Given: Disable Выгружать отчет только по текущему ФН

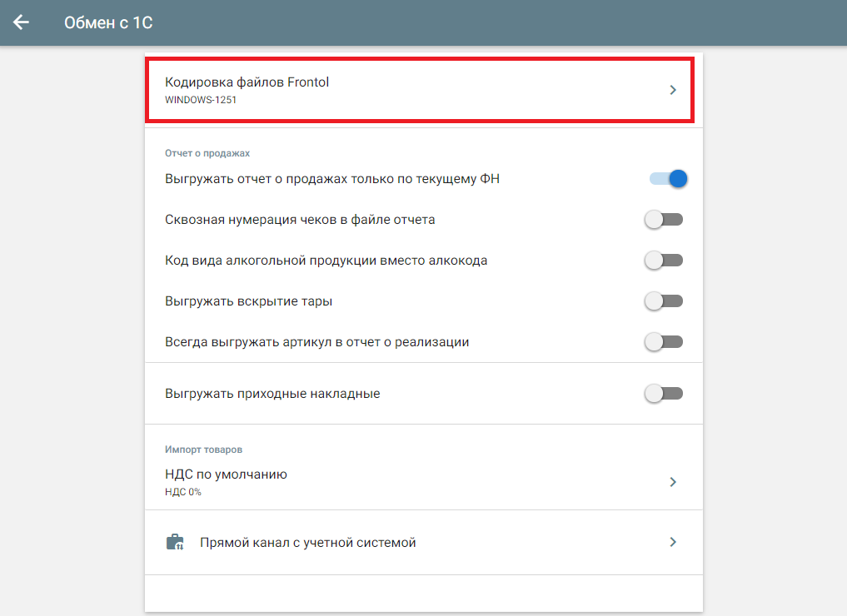Looking at the screenshot, I should tap(668, 178).
